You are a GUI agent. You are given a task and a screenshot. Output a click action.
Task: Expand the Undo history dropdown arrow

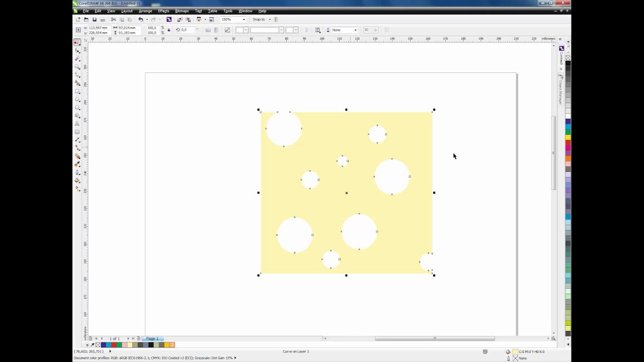147,20
